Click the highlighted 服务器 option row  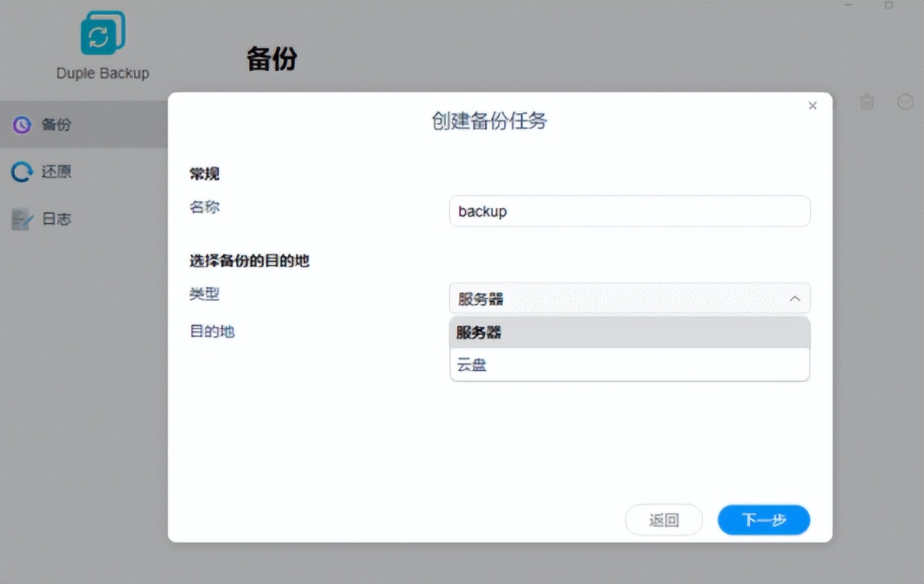point(630,332)
